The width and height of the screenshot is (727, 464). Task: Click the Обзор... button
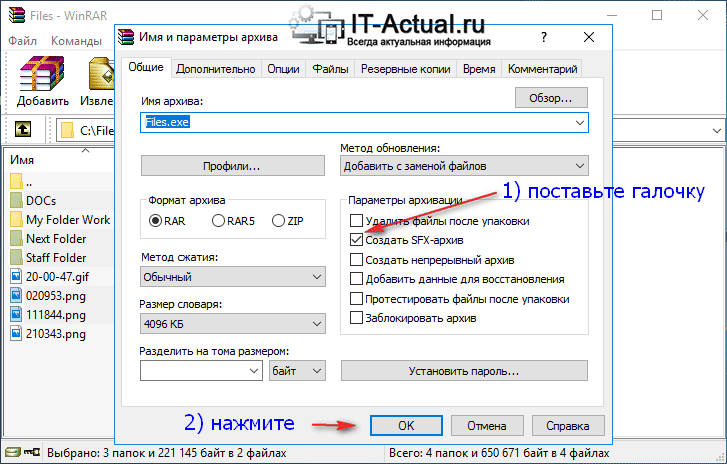pyautogui.click(x=551, y=98)
